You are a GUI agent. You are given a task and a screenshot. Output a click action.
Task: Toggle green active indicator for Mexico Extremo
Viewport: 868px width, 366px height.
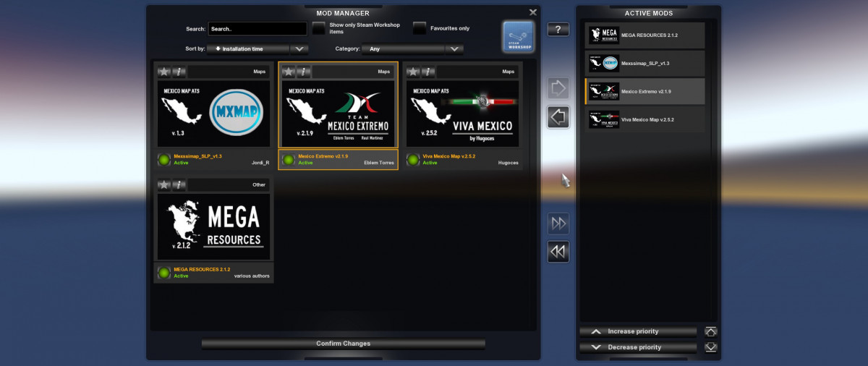coord(289,160)
